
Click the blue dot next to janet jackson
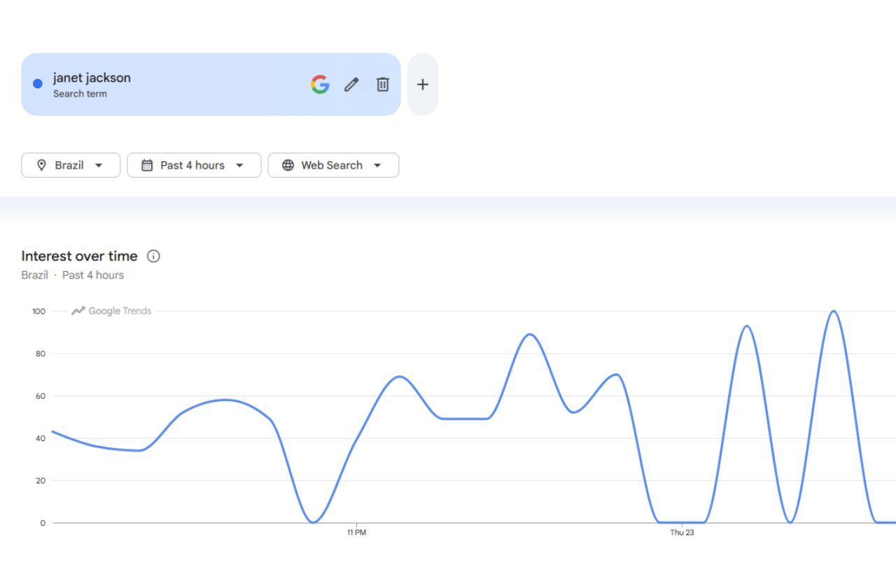[38, 84]
